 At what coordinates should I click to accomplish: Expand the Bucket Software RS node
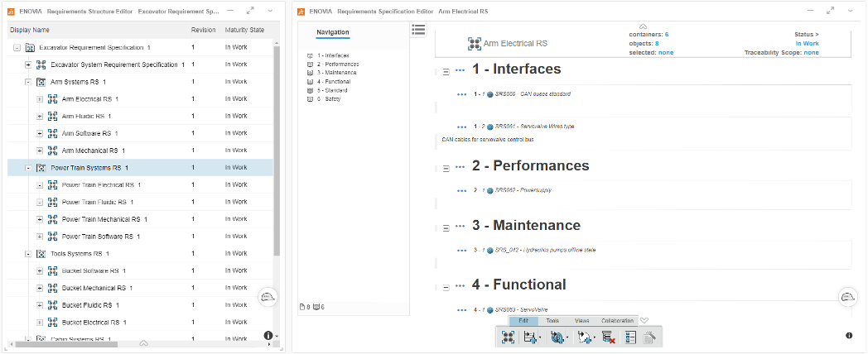point(39,270)
